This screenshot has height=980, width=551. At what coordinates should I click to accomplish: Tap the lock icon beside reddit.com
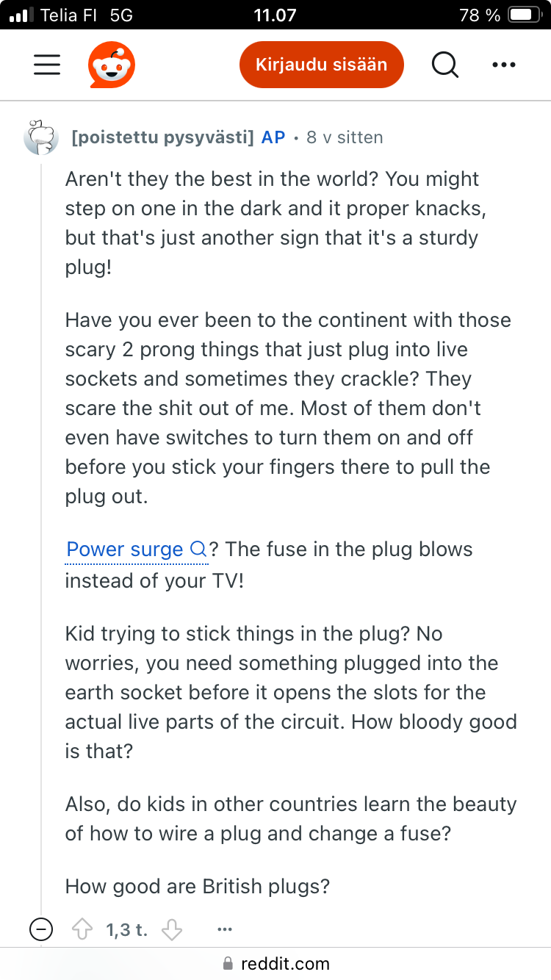point(227,963)
